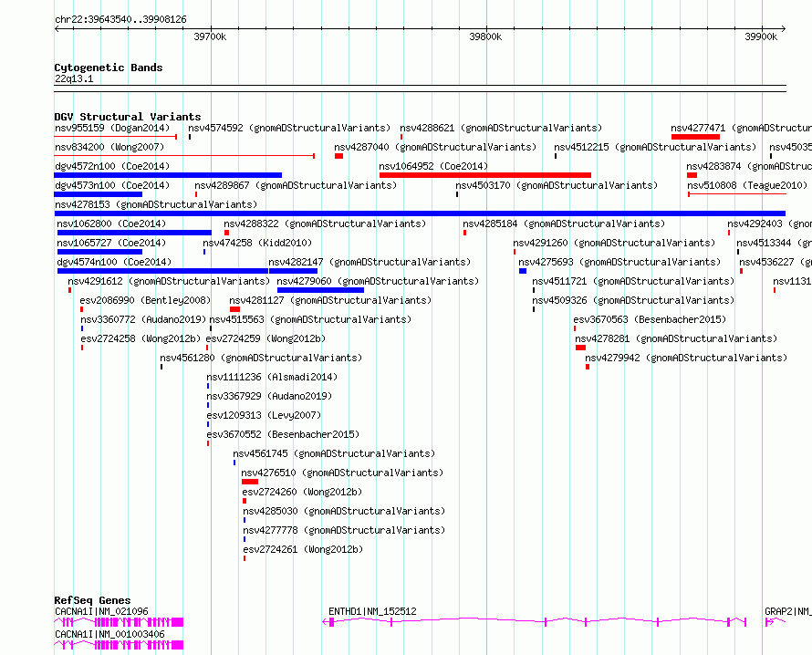Click esv2724258 (Wong2012b) label

141,338
